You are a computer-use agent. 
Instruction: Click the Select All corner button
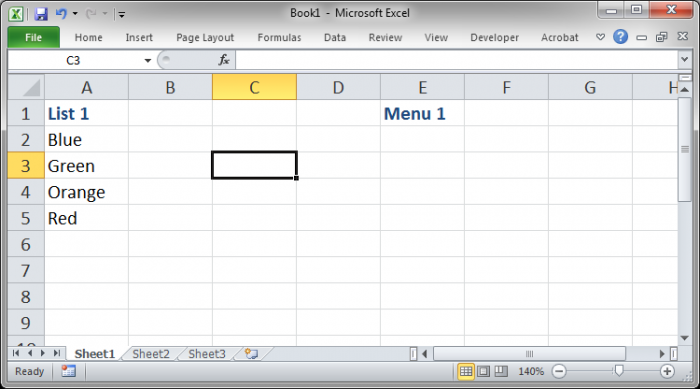26,87
